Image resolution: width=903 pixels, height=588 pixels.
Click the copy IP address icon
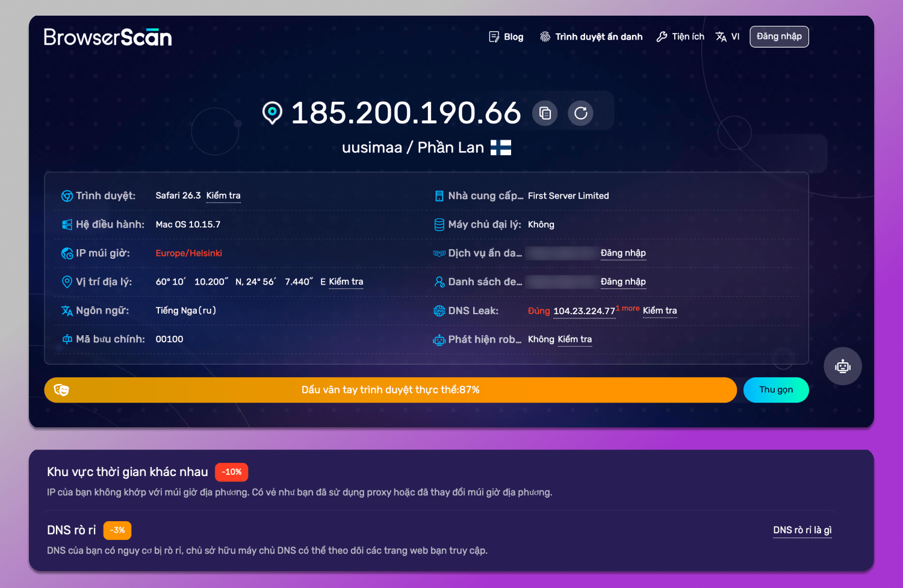pos(545,113)
